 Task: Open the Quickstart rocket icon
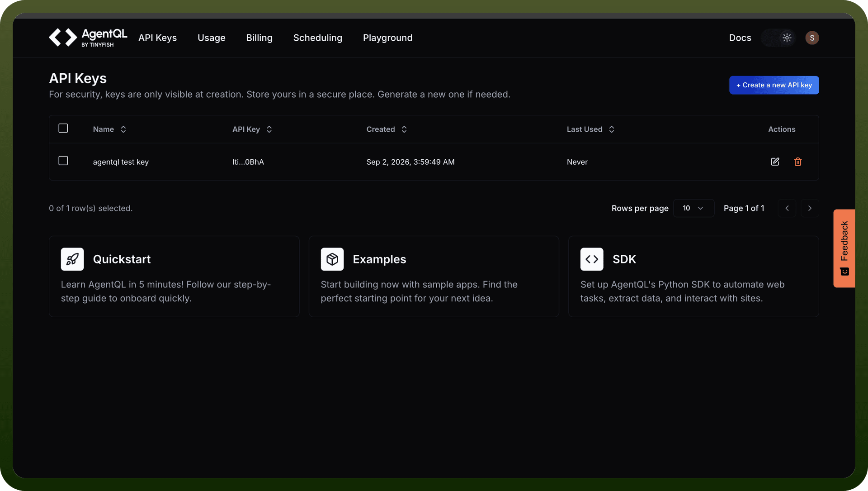pyautogui.click(x=72, y=259)
